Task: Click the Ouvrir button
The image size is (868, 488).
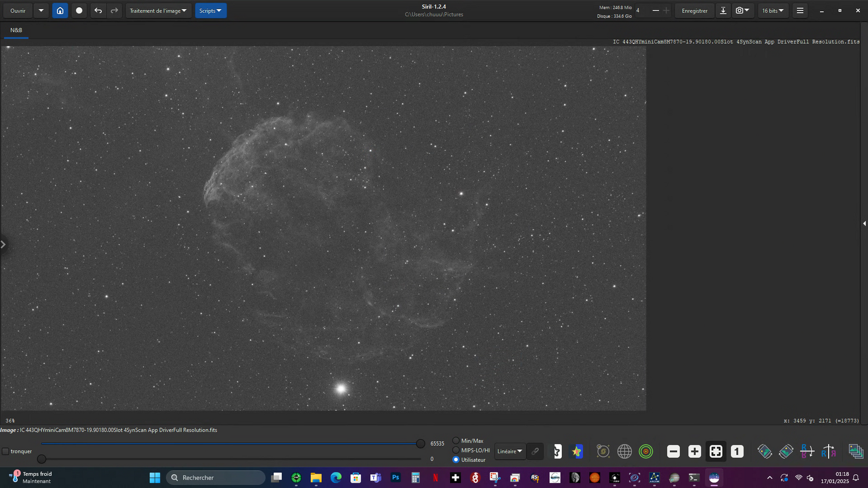Action: [18, 10]
